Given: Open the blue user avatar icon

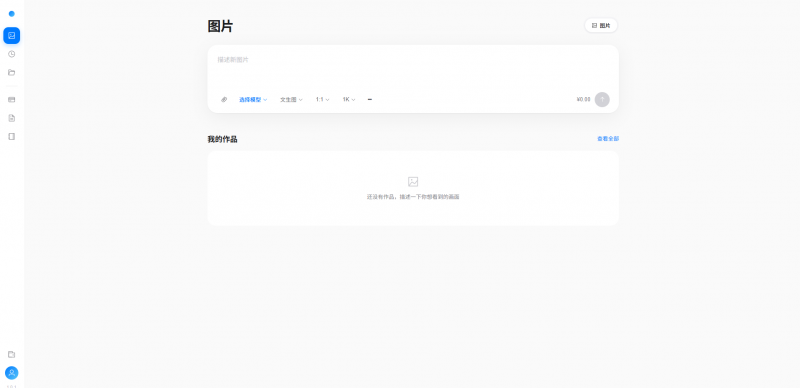Looking at the screenshot, I should [x=12, y=373].
